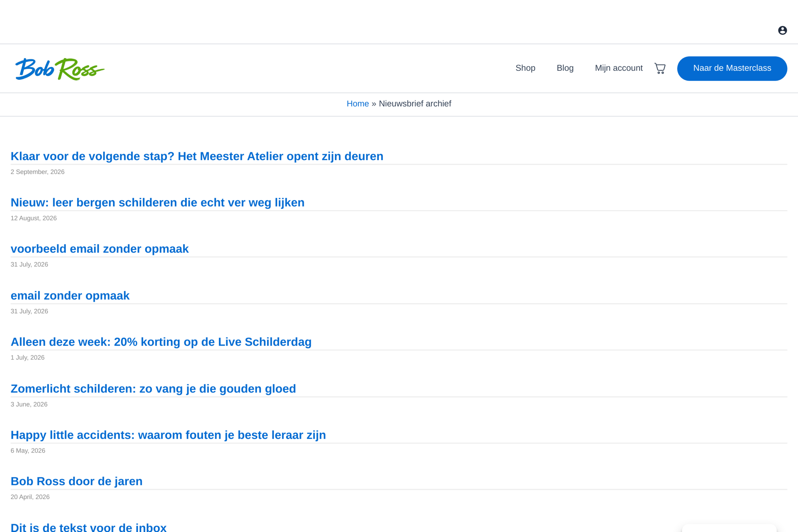Click the Nieuwsbrief archief breadcrumb text
This screenshot has height=532, width=798.
415,104
